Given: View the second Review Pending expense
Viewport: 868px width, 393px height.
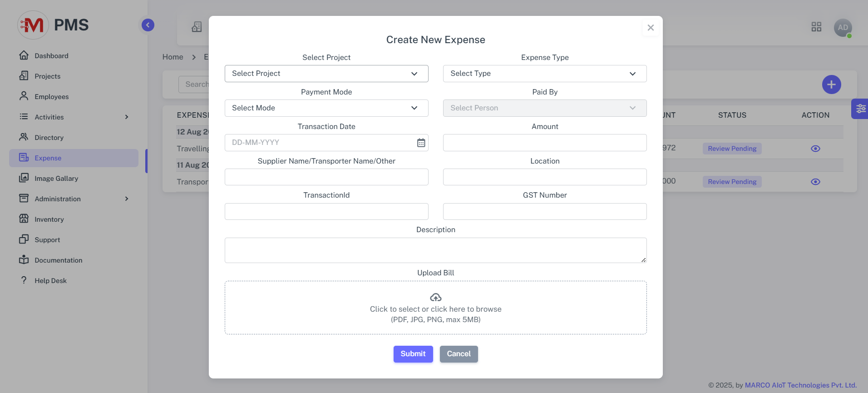Looking at the screenshot, I should click(x=815, y=182).
